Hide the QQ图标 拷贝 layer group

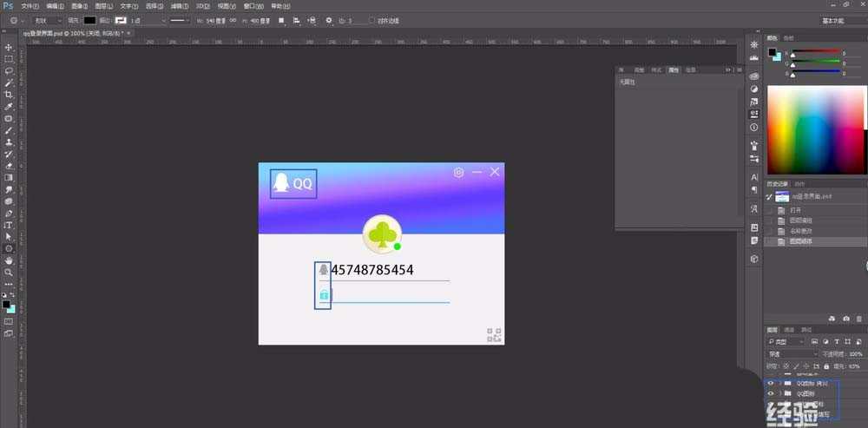771,382
